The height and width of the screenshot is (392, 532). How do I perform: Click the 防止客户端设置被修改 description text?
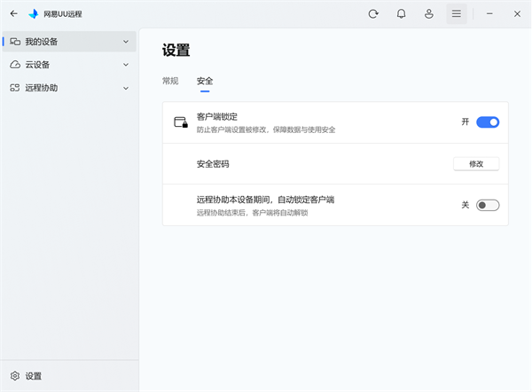tap(266, 129)
